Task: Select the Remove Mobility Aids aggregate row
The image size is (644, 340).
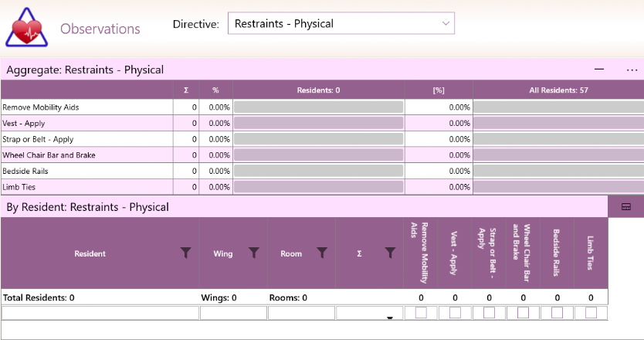Action: click(322, 107)
